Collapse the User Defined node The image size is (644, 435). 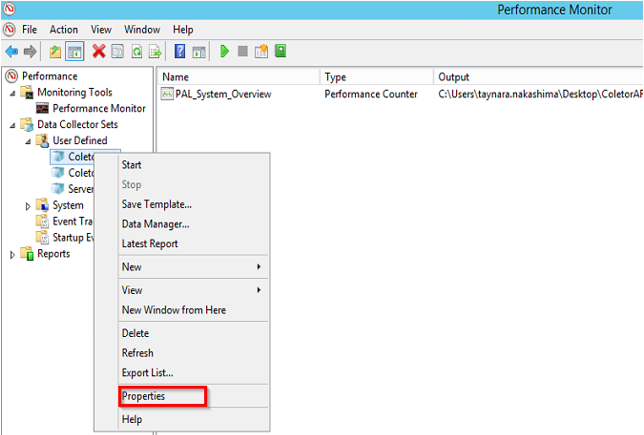[x=28, y=142]
